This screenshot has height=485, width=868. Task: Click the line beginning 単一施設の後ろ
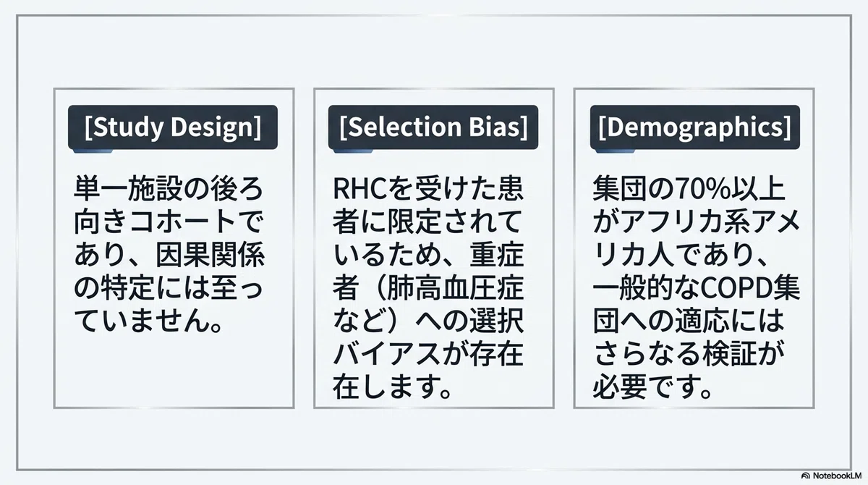169,191
